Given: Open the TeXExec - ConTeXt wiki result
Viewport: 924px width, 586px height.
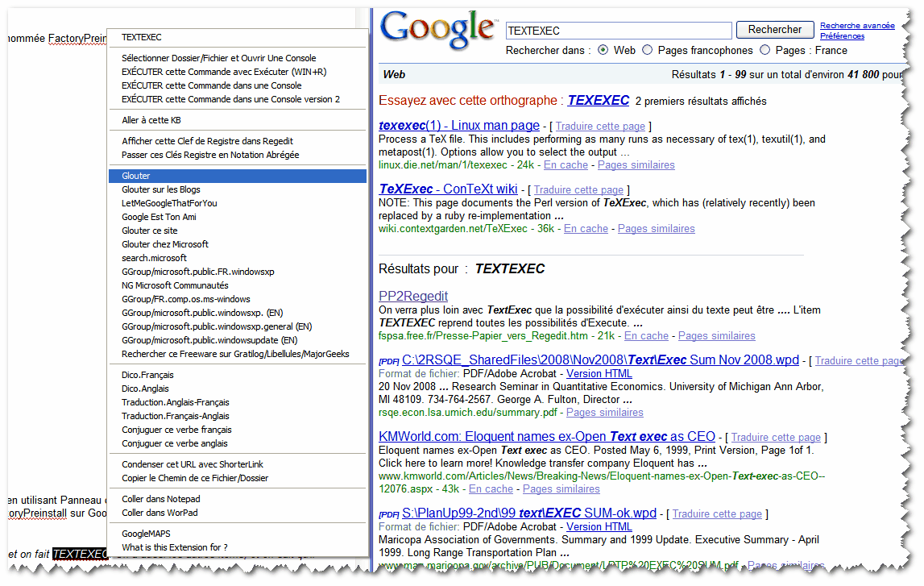Looking at the screenshot, I should coord(448,189).
